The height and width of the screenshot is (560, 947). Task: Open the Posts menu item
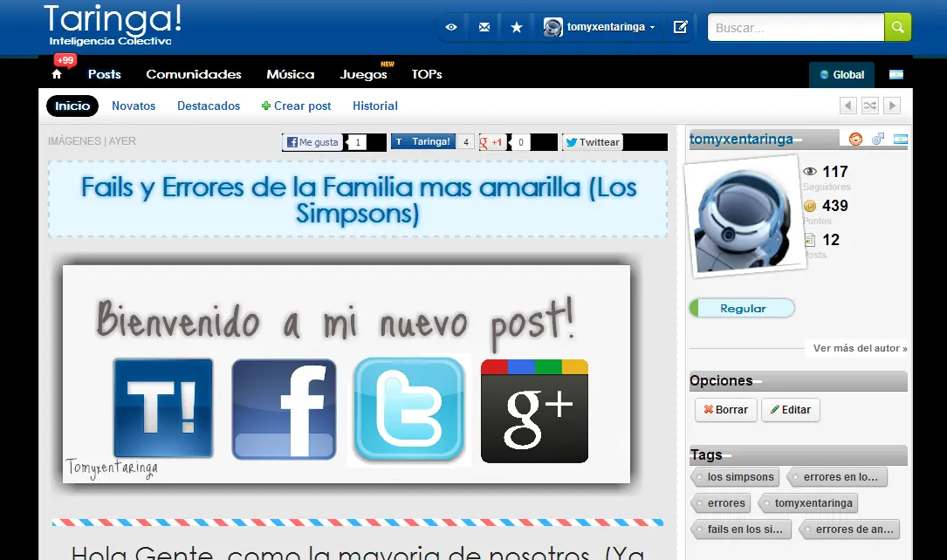point(105,74)
